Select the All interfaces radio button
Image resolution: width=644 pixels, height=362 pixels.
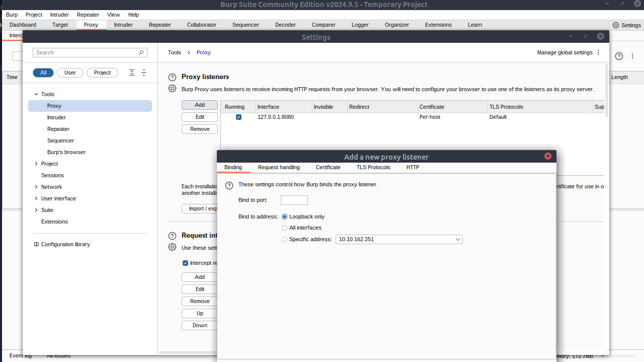[285, 228]
